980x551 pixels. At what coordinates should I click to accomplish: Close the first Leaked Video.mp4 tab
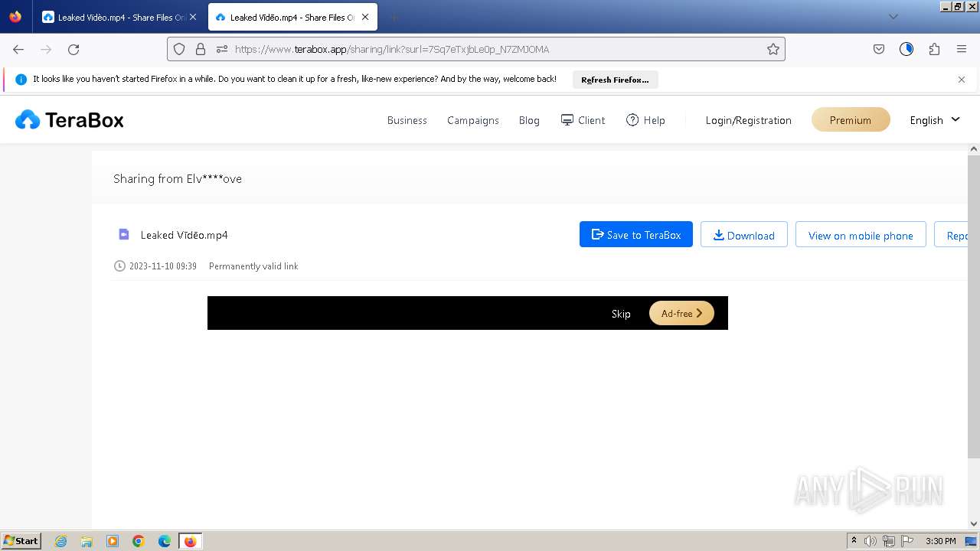coord(192,17)
